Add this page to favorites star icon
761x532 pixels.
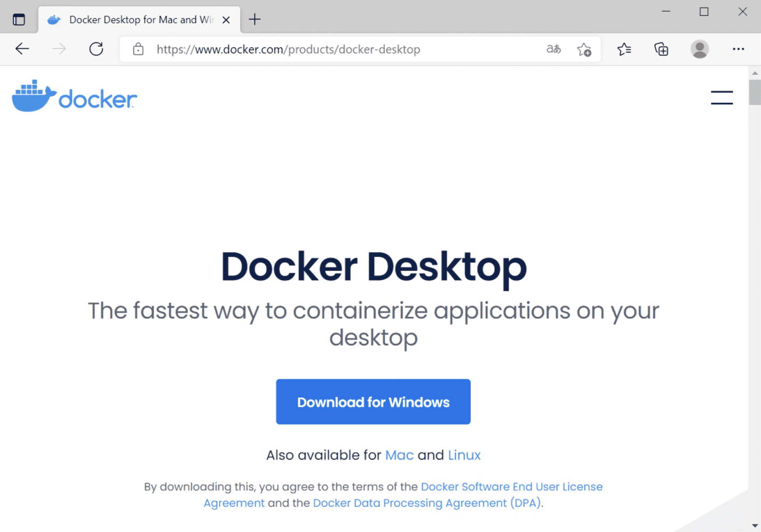tap(584, 49)
